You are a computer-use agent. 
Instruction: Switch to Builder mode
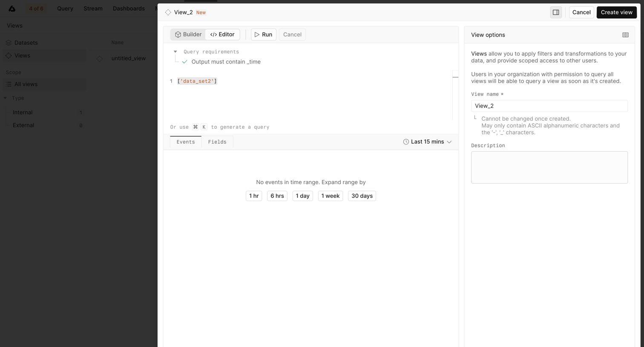tap(188, 35)
